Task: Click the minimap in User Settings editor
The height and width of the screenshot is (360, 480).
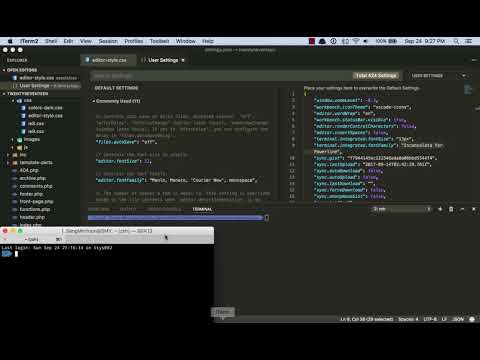Action: pyautogui.click(x=468, y=90)
